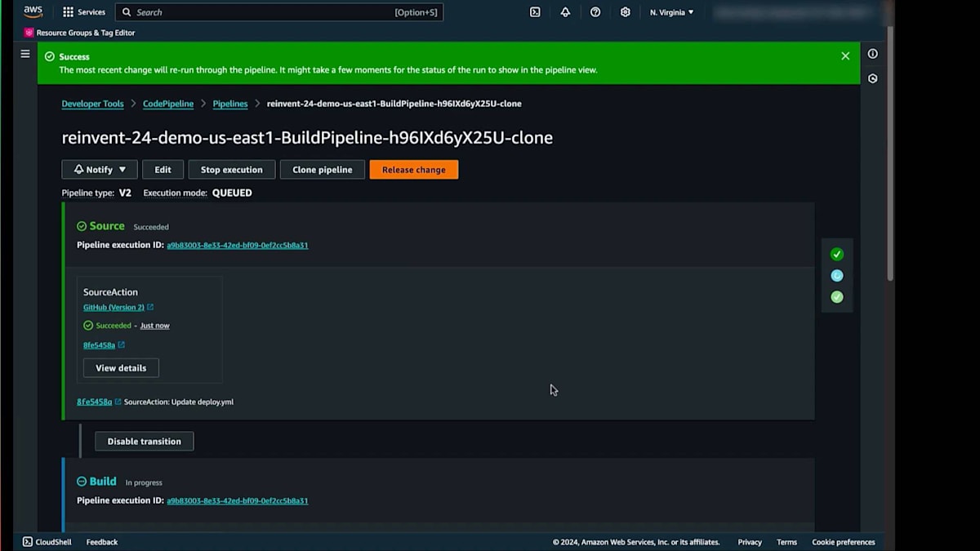Click Disable transition button
The height and width of the screenshot is (551, 980).
tap(145, 442)
